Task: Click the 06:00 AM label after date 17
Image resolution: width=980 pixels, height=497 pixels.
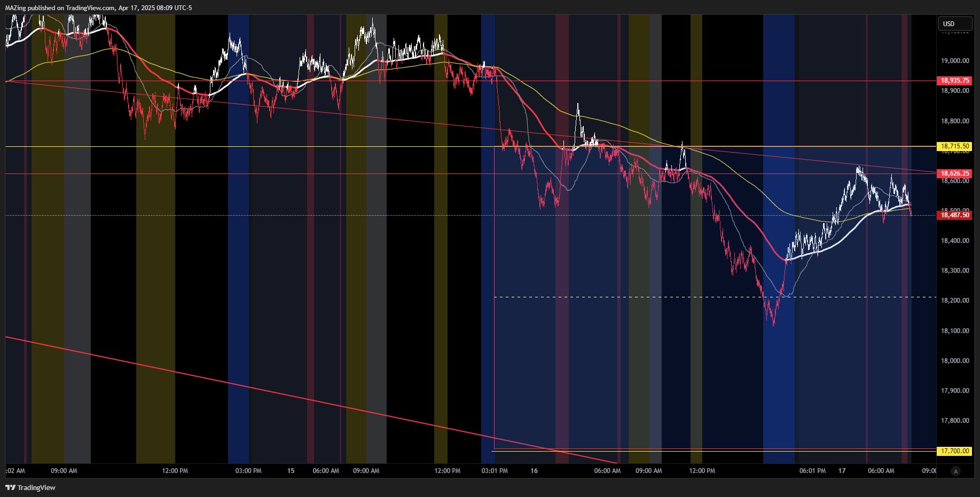Action: click(x=881, y=471)
